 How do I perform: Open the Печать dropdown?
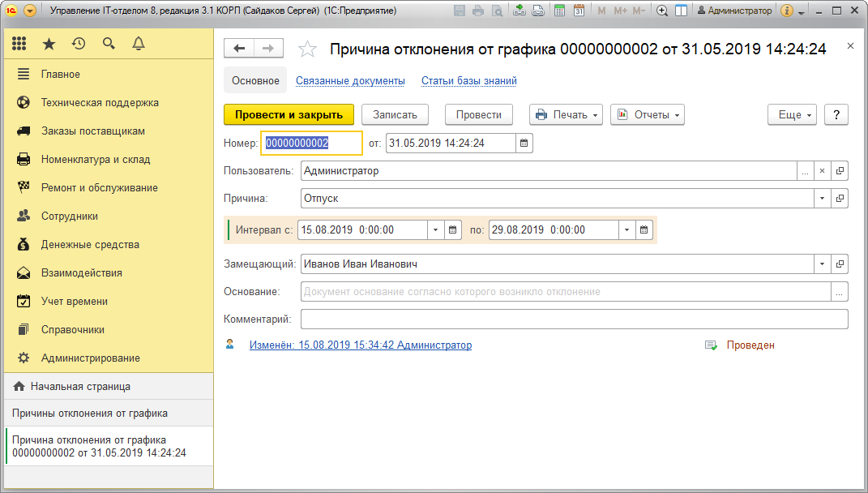566,114
